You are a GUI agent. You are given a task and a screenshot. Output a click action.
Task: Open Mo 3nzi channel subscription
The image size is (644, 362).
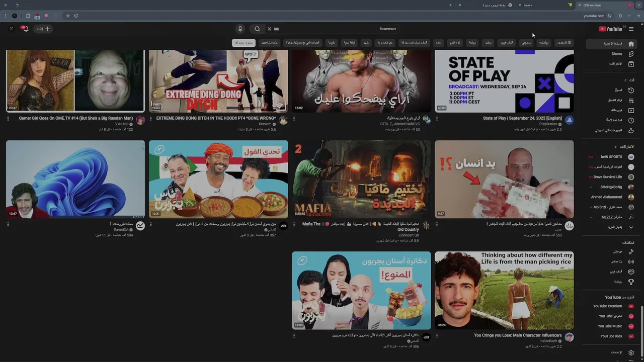pyautogui.click(x=611, y=207)
